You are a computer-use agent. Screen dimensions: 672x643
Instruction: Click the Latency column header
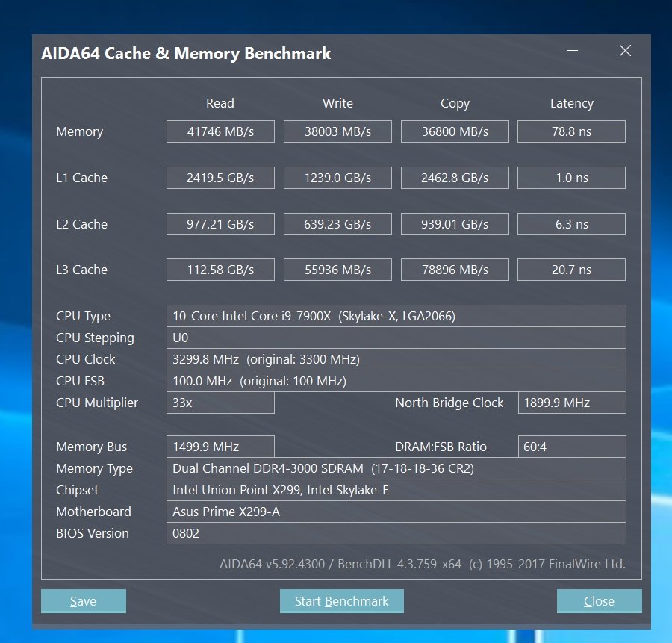[572, 104]
